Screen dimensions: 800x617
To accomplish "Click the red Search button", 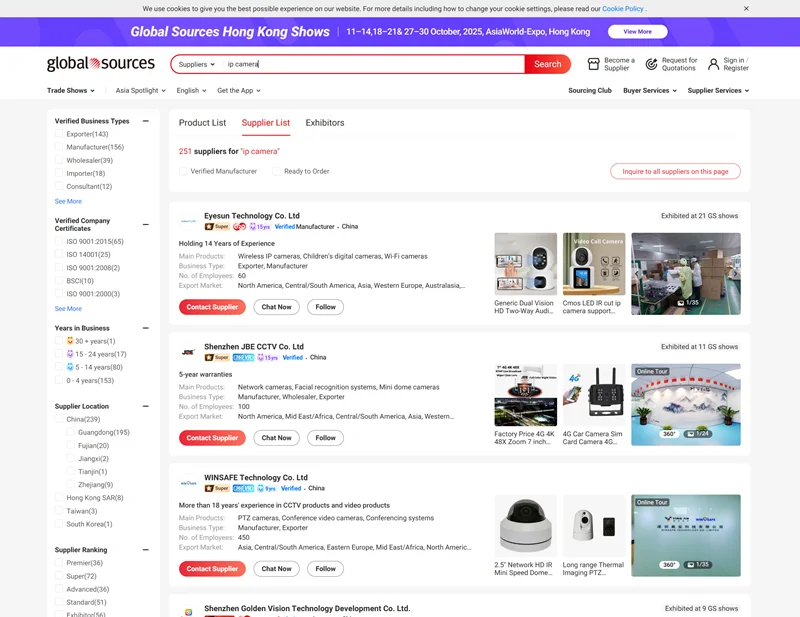I will 547,64.
